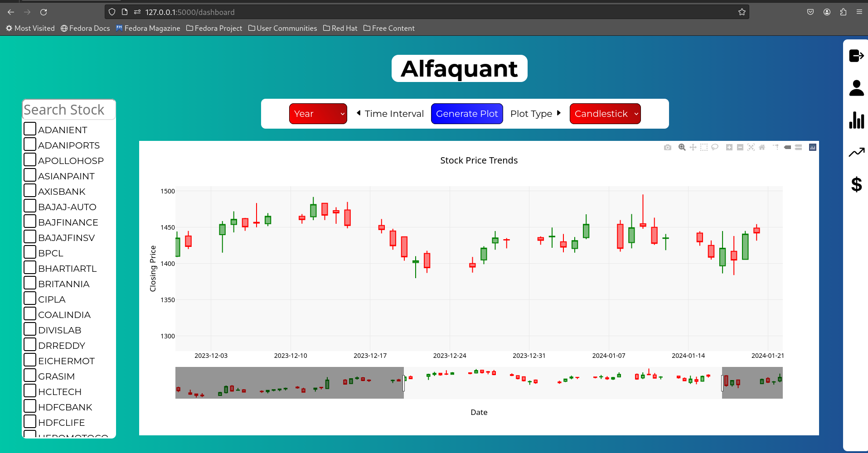The height and width of the screenshot is (453, 868).
Task: Open the bar chart icon in sidebar
Action: tap(857, 120)
